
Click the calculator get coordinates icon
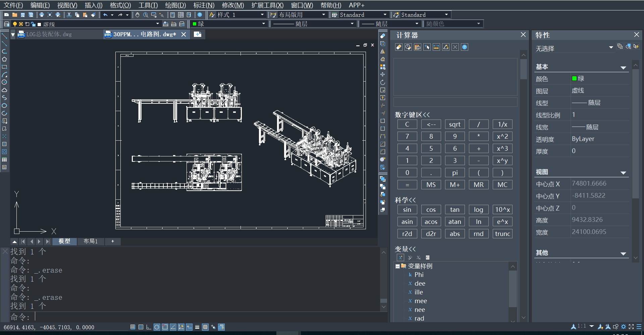pyautogui.click(x=427, y=47)
